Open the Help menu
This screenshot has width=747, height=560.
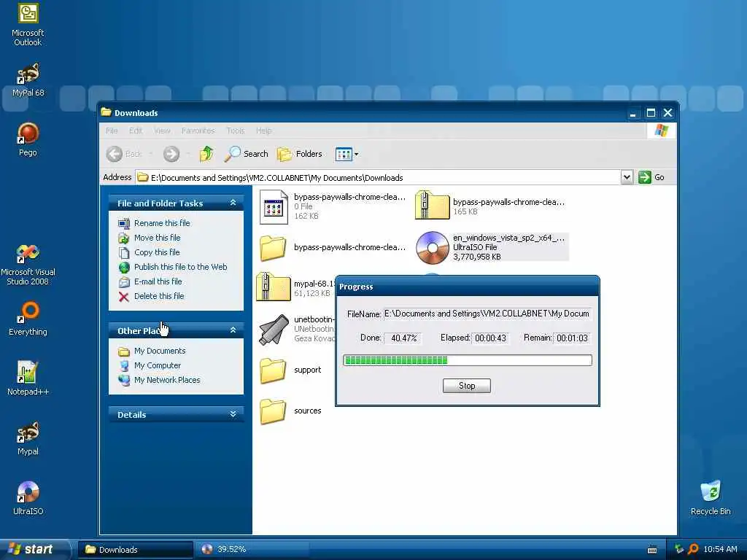[263, 131]
